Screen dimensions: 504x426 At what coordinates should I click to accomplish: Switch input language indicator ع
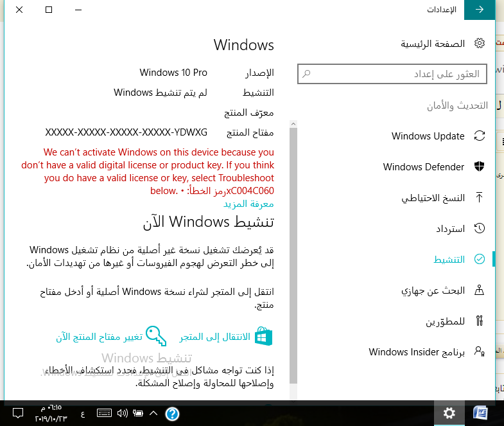coord(83,414)
